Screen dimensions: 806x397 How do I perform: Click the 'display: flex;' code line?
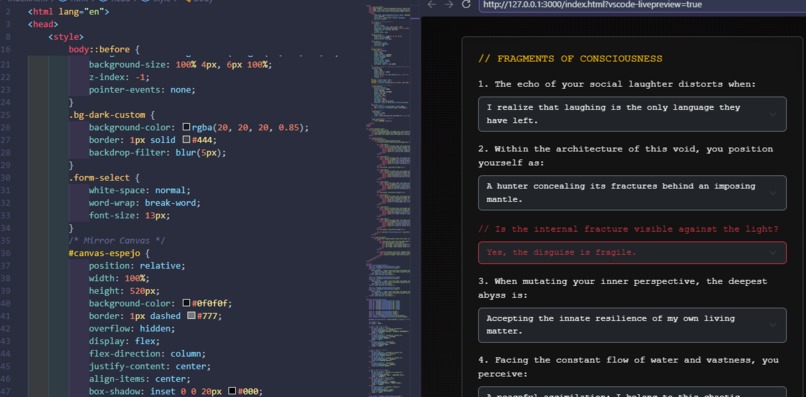click(x=124, y=341)
